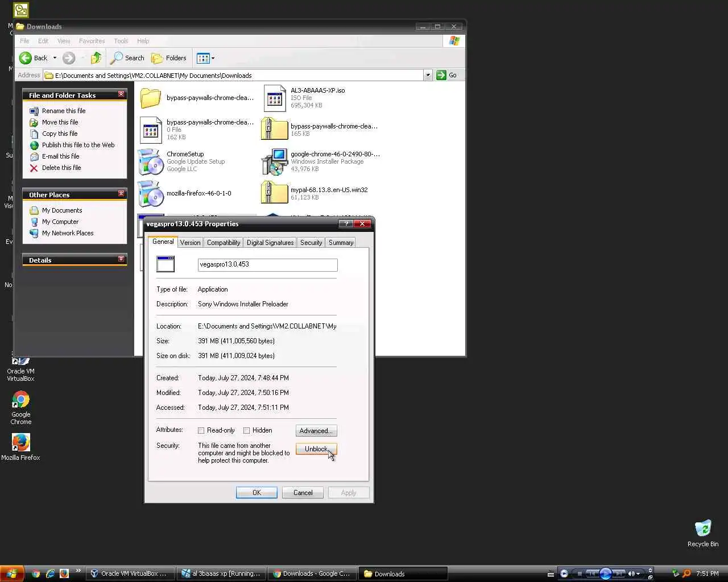Toggle the Hidden checkbox
The width and height of the screenshot is (728, 582).
click(x=247, y=431)
